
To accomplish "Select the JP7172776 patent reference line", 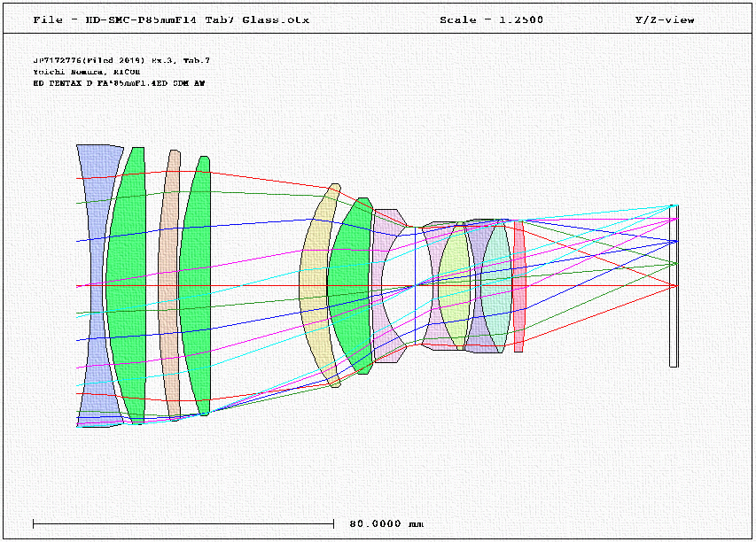I will (x=121, y=60).
